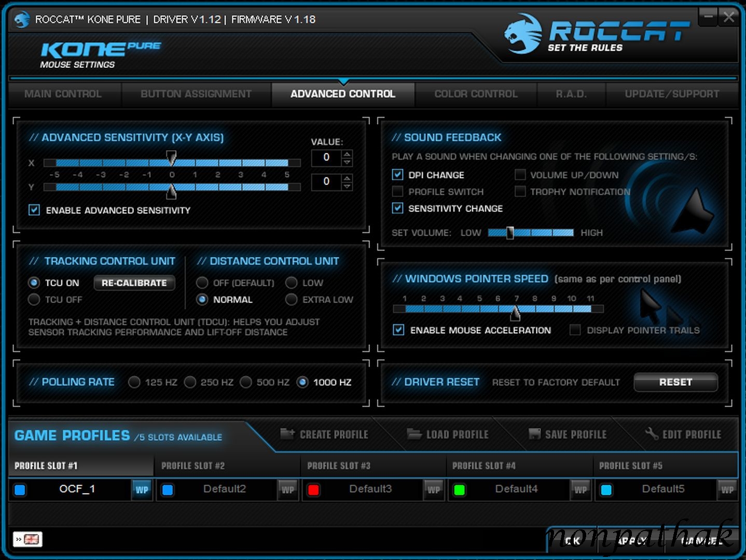Decrease Y sensitivity value with down arrow
Image resolution: width=746 pixels, height=560 pixels.
347,187
